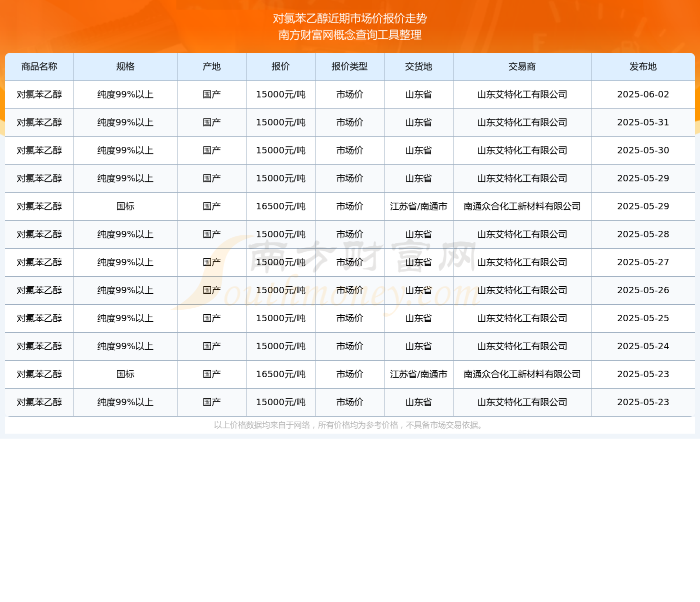Image resolution: width=700 pixels, height=602 pixels.
Task: Click 纯度99%以上 in the 2025-05-31 row
Action: tap(125, 122)
